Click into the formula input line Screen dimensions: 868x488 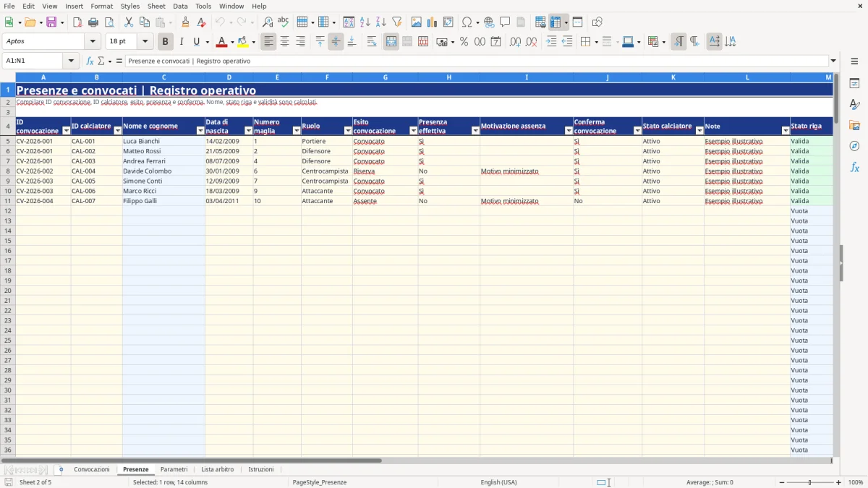[476, 61]
